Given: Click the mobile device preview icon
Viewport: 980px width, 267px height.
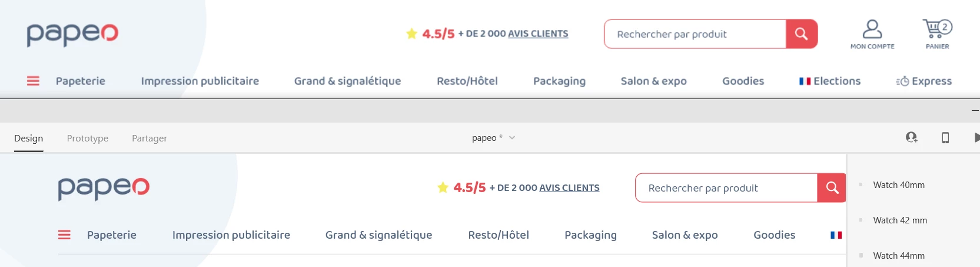Looking at the screenshot, I should (x=945, y=137).
